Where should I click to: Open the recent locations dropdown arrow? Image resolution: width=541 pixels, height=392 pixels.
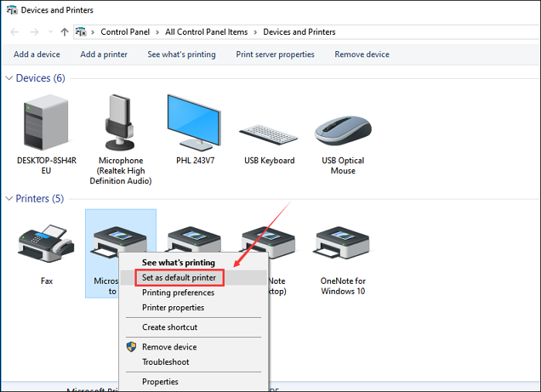point(51,32)
